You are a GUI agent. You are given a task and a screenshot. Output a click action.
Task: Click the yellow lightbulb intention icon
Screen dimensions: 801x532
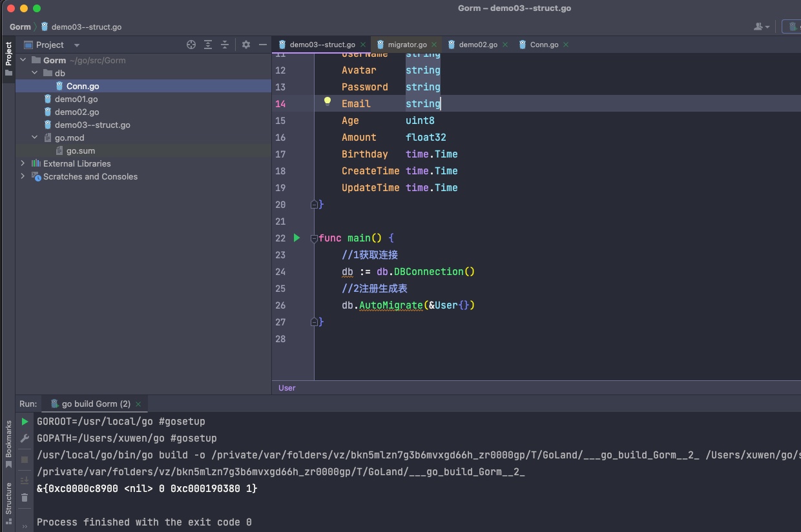328,101
